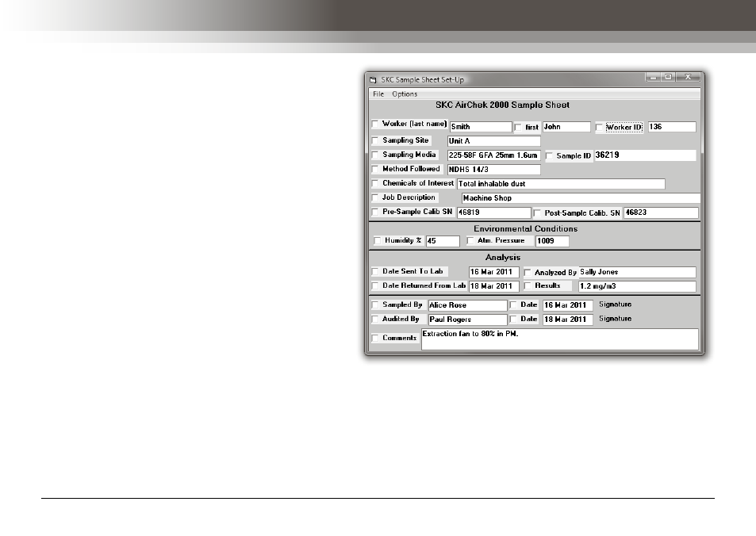
Task: Enable the Pre-Sample Calib SN checkbox
Action: (x=375, y=212)
